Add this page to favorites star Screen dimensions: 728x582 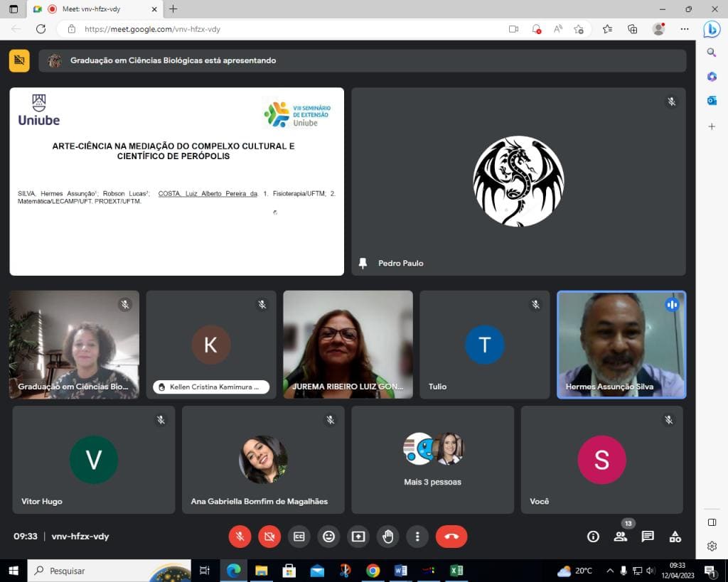[579, 28]
